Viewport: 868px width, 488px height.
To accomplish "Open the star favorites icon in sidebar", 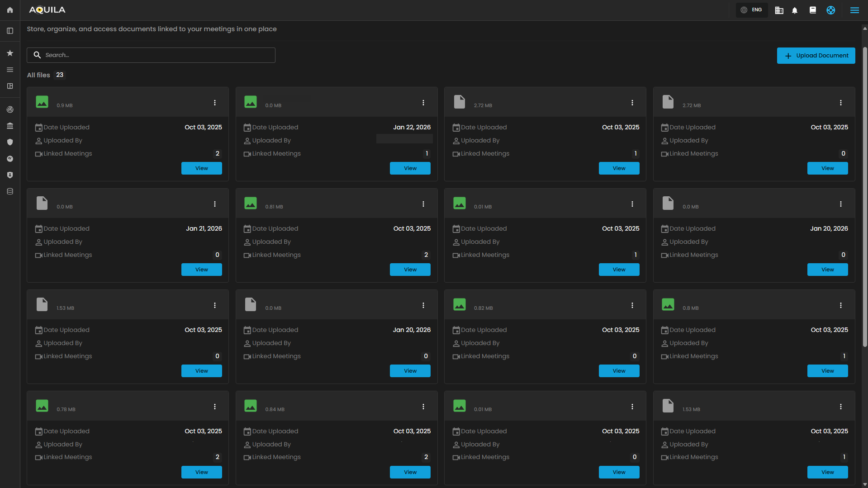I will pos(10,53).
